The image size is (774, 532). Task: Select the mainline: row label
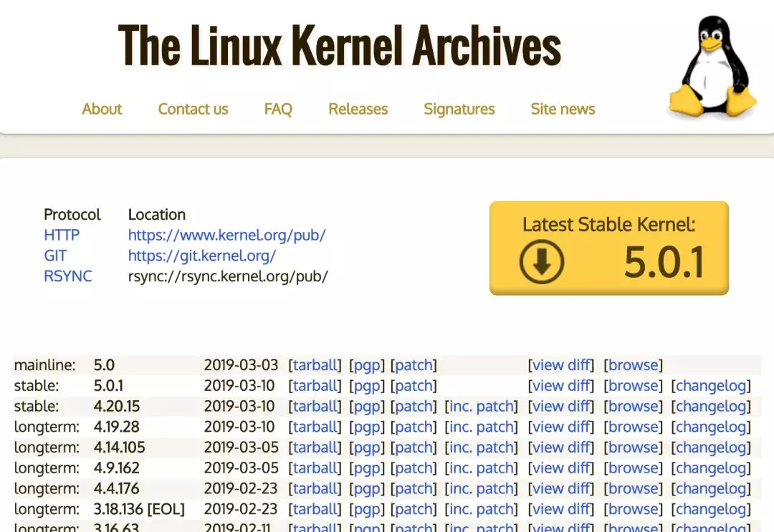[x=45, y=365]
